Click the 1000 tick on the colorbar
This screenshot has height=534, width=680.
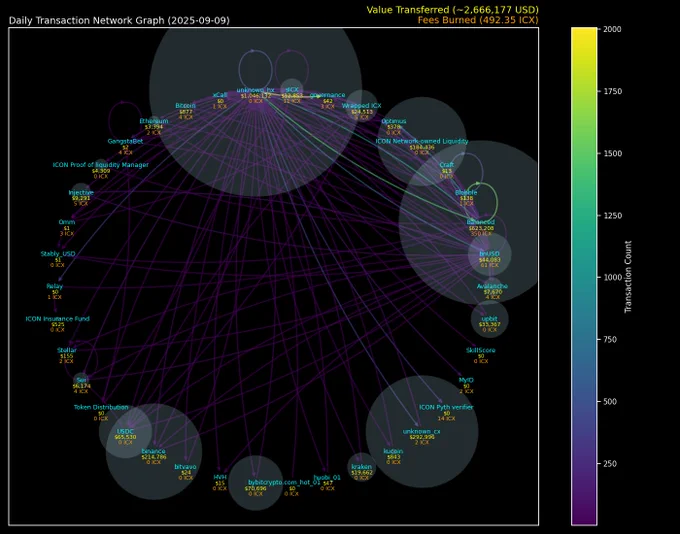pyautogui.click(x=612, y=277)
